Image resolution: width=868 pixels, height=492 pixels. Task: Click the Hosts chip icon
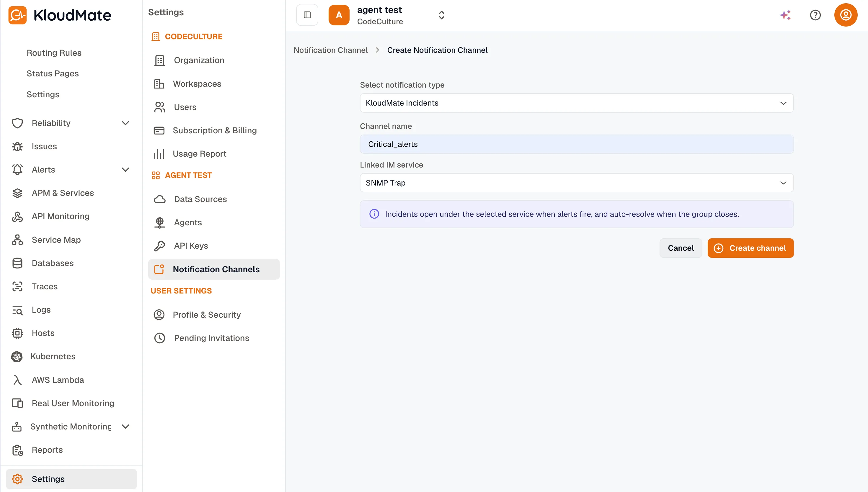(x=17, y=333)
